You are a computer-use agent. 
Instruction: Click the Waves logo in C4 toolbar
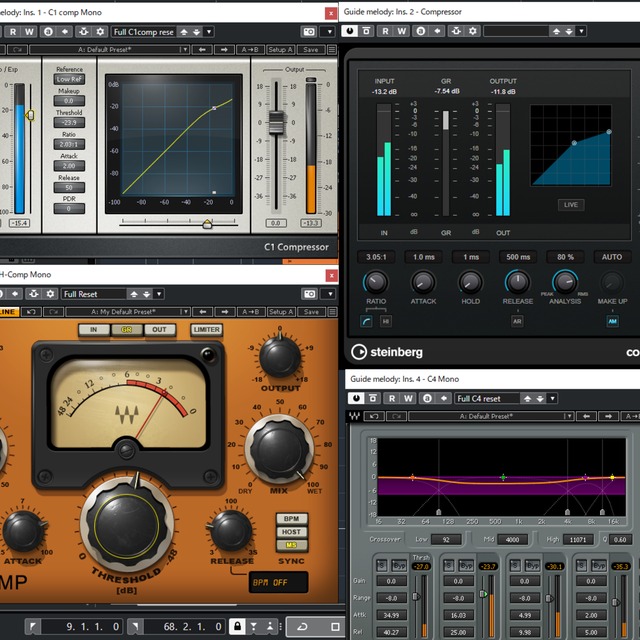click(354, 416)
